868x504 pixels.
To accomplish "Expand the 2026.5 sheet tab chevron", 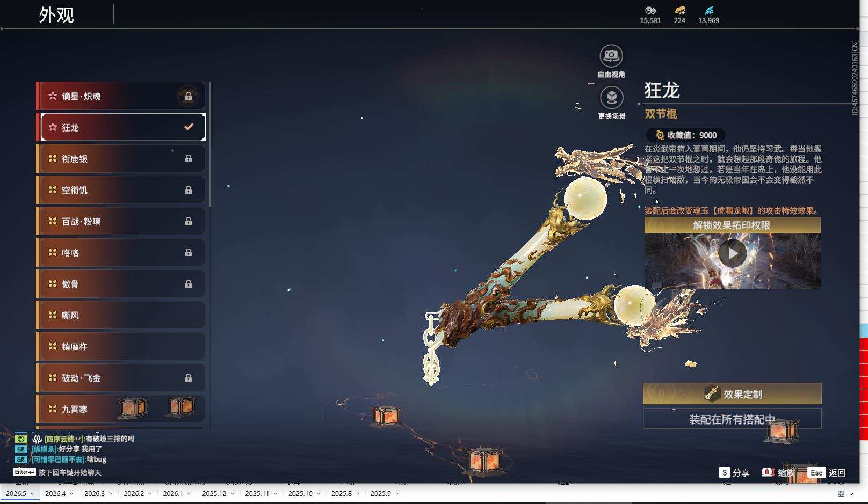I will (x=32, y=494).
